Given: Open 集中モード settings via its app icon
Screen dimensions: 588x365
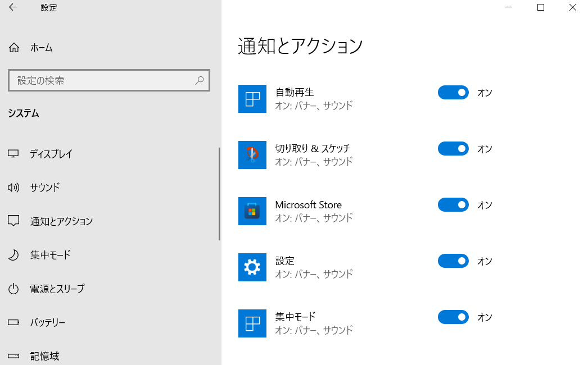Looking at the screenshot, I should [x=252, y=323].
